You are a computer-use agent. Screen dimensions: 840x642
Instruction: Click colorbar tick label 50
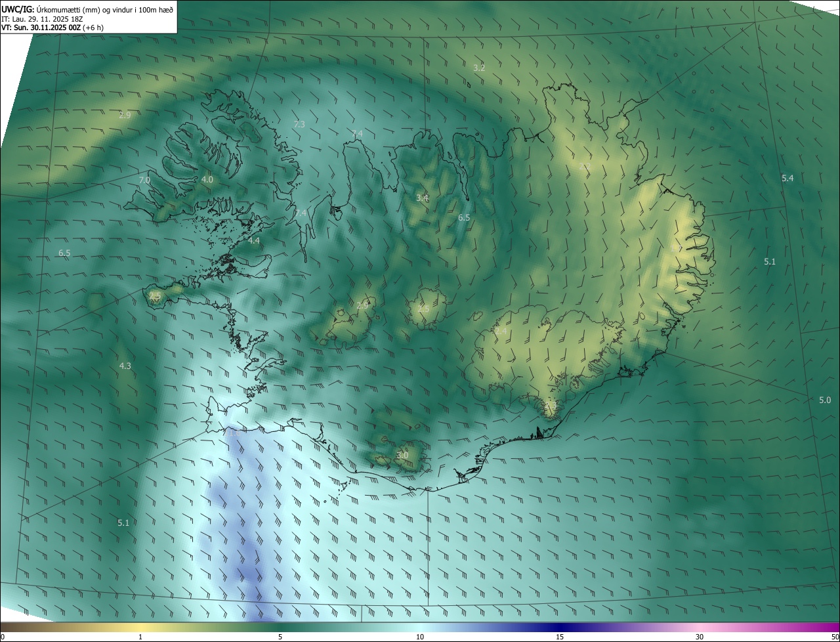point(835,637)
